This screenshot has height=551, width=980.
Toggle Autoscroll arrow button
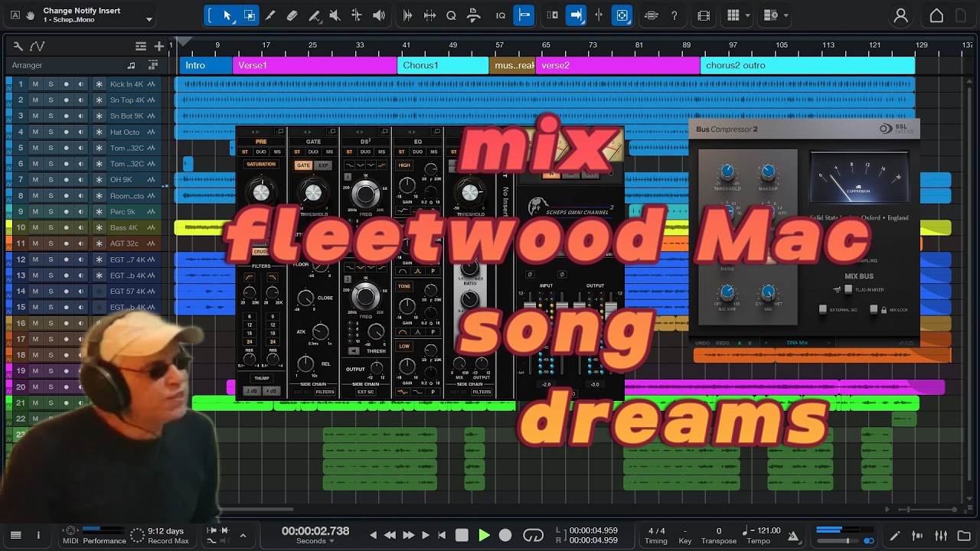point(577,15)
